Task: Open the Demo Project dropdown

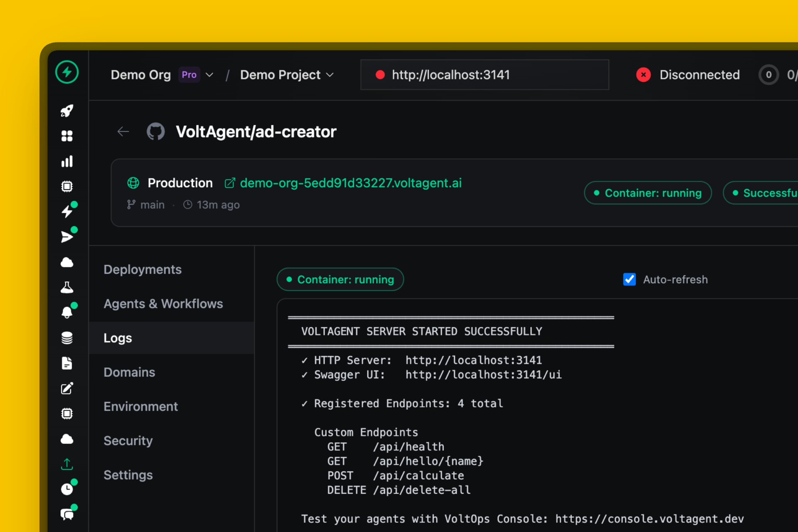Action: 330,75
